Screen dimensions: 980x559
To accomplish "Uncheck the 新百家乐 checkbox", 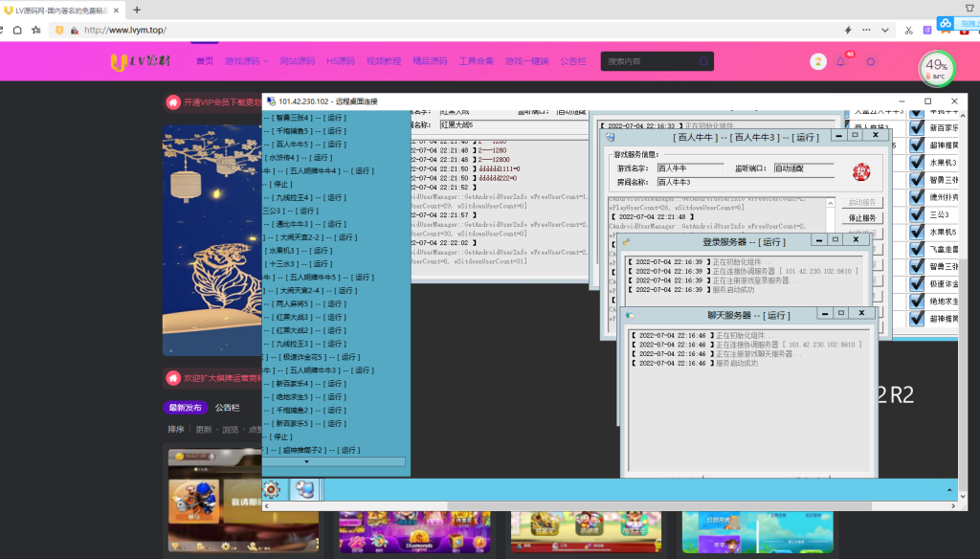I will tap(918, 127).
